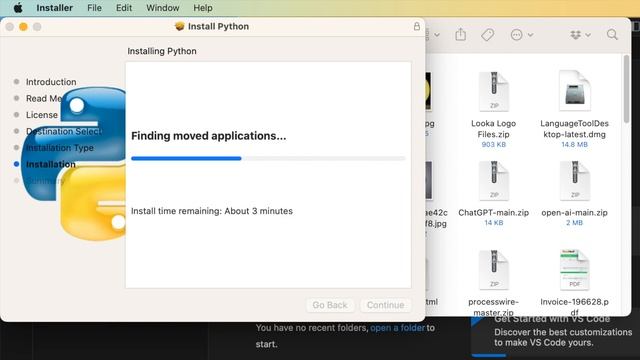
Task: Click the package icon beside Install Python title
Action: 179,27
